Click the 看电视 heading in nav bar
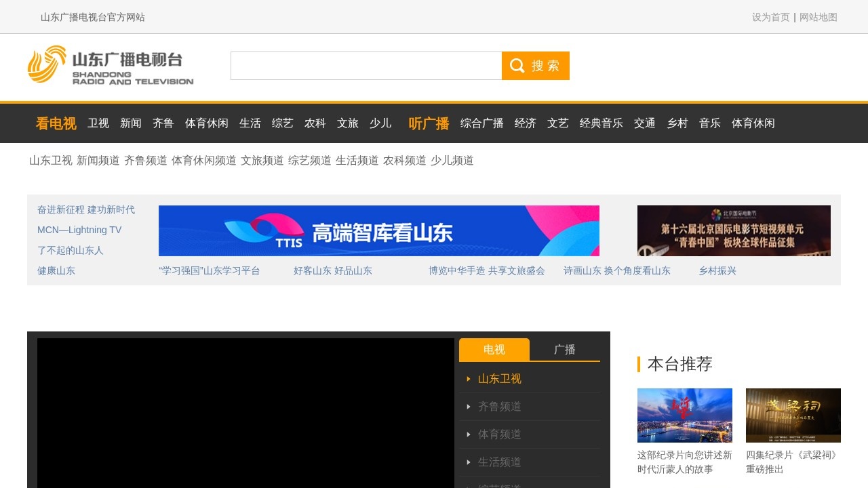Screen dimensions: 868x488 (x=56, y=123)
